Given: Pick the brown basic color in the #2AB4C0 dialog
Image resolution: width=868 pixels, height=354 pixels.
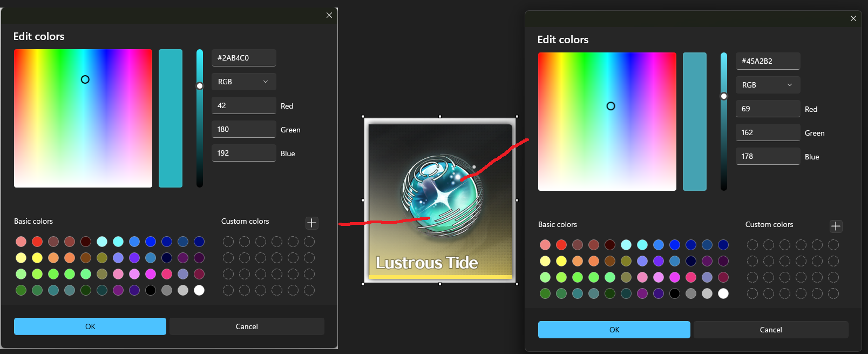Looking at the screenshot, I should 86,258.
